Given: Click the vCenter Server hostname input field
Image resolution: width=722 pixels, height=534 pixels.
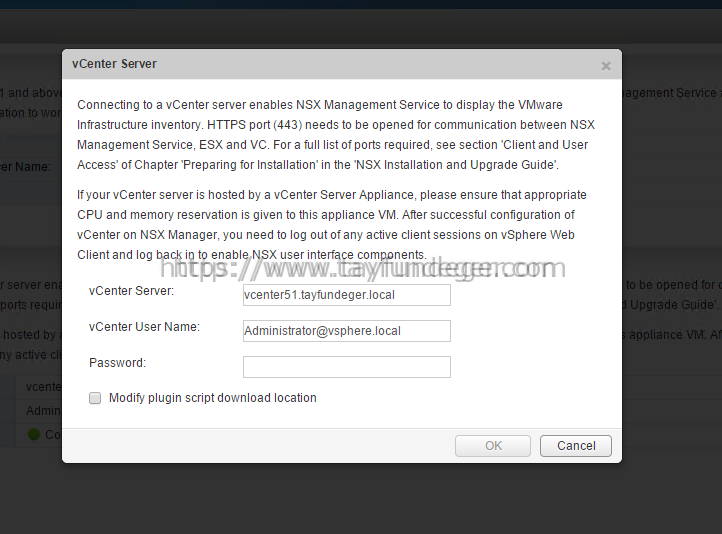Looking at the screenshot, I should click(x=347, y=295).
